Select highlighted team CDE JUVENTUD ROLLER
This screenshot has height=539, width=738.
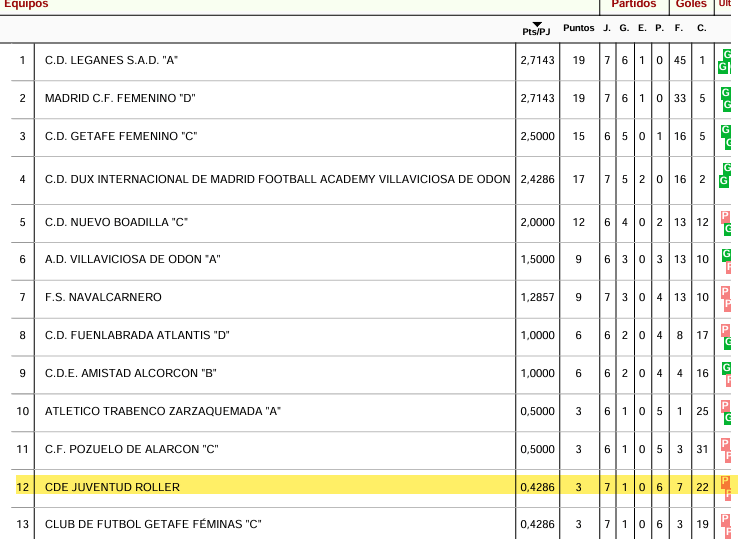coord(112,487)
